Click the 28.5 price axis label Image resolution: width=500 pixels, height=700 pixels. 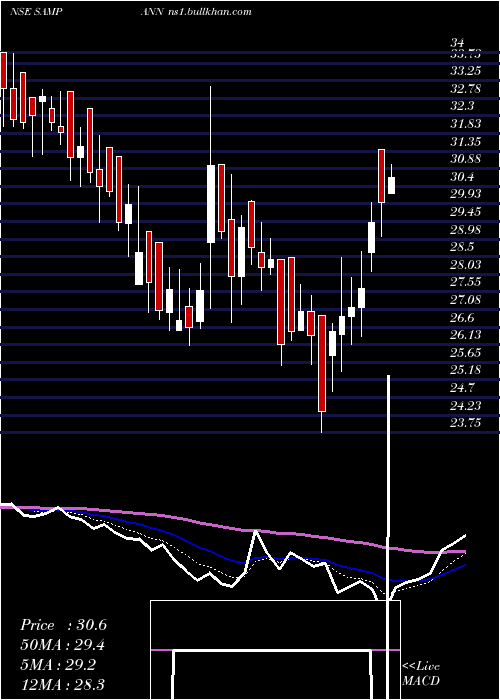(x=462, y=247)
